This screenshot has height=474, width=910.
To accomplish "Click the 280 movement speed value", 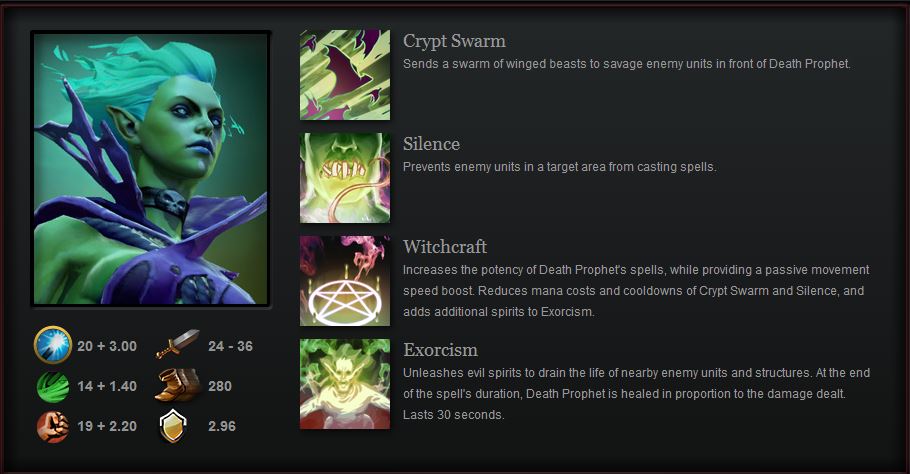I will [220, 386].
